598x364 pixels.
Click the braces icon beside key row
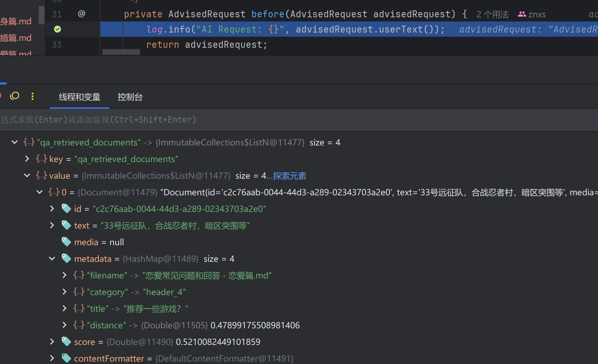pos(42,159)
